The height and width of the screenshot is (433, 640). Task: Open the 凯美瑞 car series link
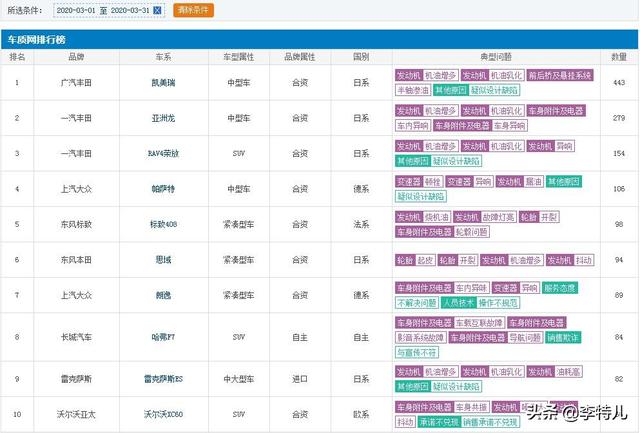163,83
